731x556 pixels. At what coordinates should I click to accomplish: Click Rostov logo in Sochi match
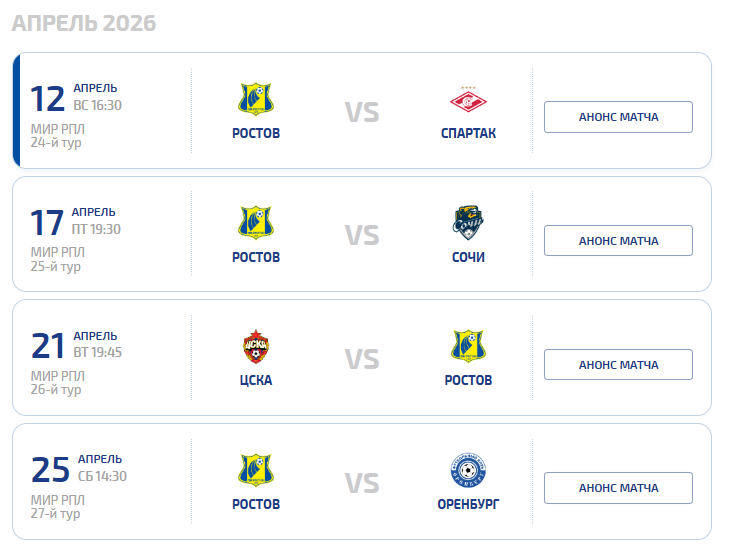pos(256,223)
